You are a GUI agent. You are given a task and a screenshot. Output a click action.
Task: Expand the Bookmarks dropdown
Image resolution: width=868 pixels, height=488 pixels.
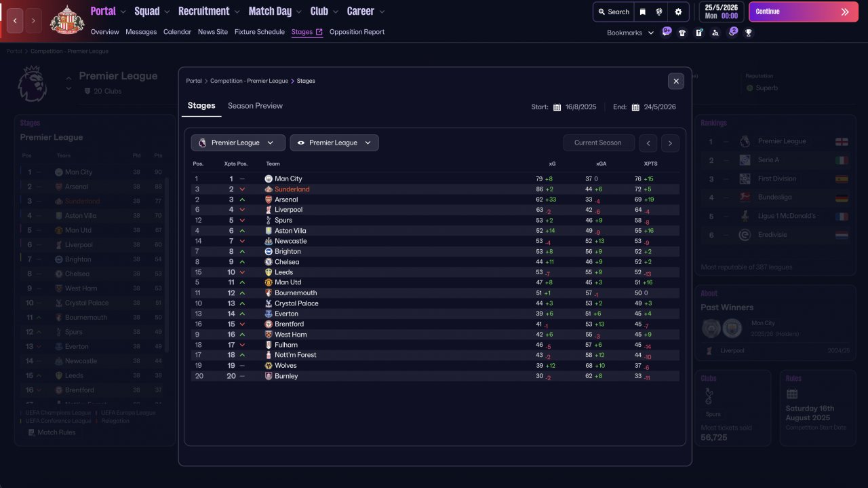pyautogui.click(x=651, y=33)
